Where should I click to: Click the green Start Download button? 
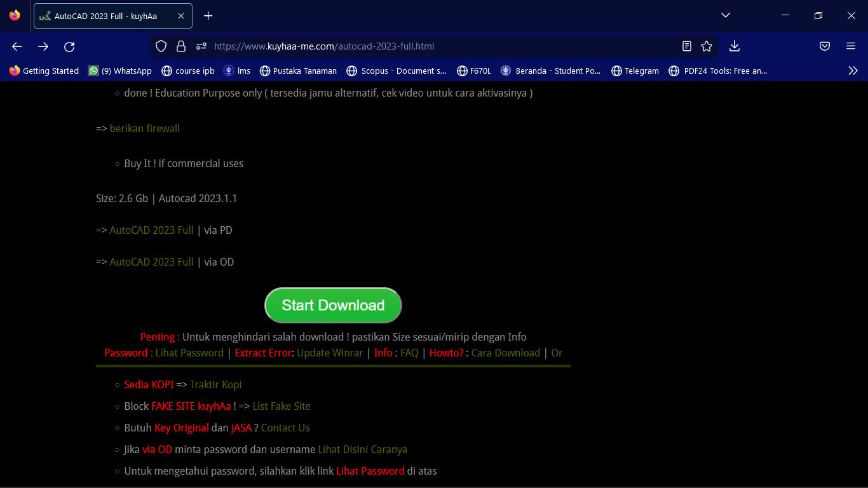[333, 306]
